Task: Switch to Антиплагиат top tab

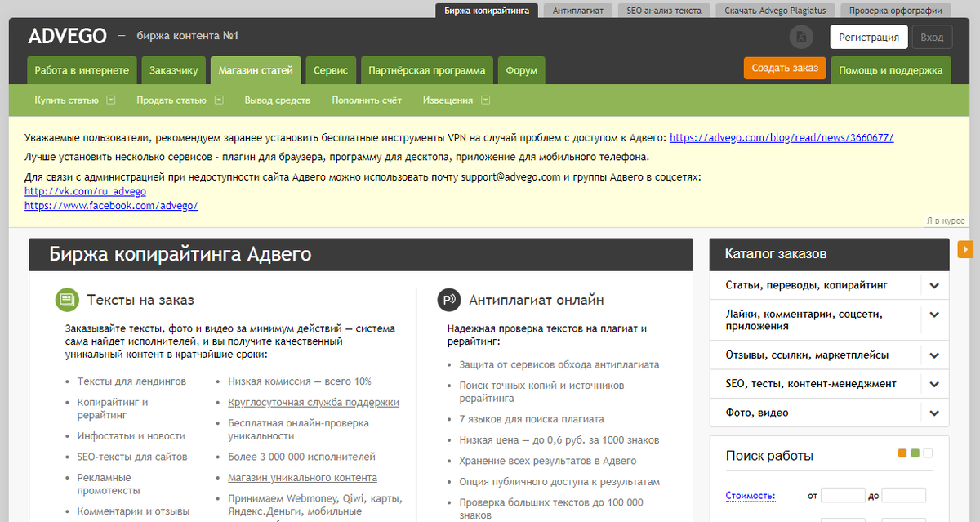Action: point(577,11)
